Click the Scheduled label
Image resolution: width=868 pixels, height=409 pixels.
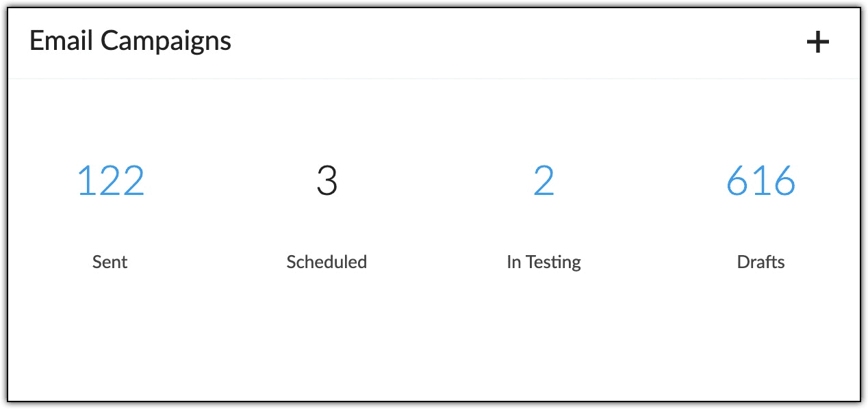(327, 262)
